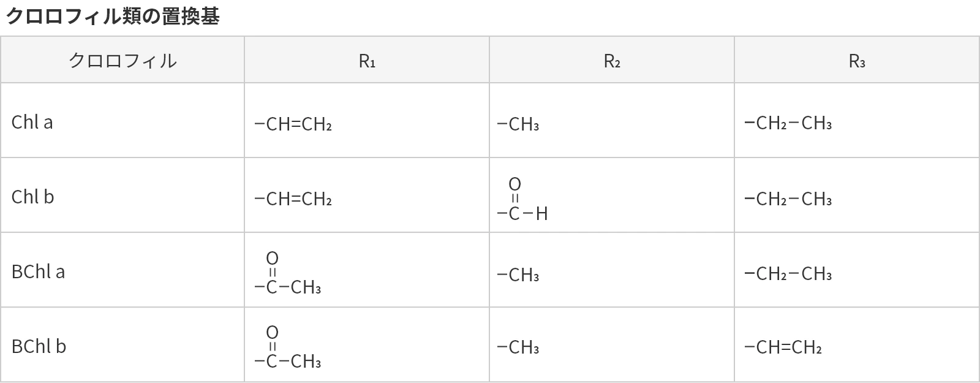Select the Chl a row label
The width and height of the screenshot is (980, 383).
(x=32, y=122)
